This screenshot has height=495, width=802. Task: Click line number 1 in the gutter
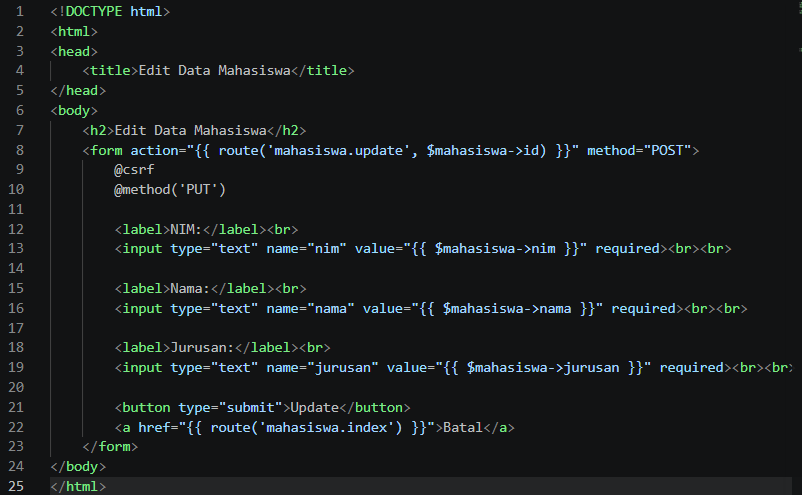point(19,11)
